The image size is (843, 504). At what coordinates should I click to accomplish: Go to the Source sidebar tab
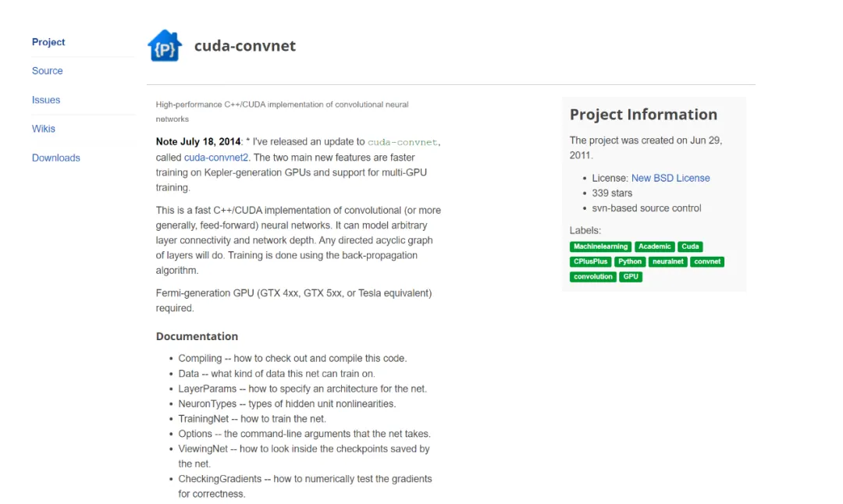click(x=48, y=71)
